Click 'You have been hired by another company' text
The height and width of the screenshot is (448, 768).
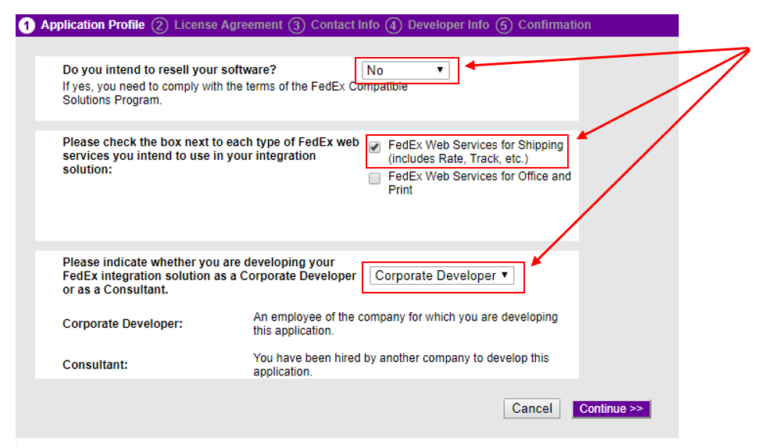[401, 365]
